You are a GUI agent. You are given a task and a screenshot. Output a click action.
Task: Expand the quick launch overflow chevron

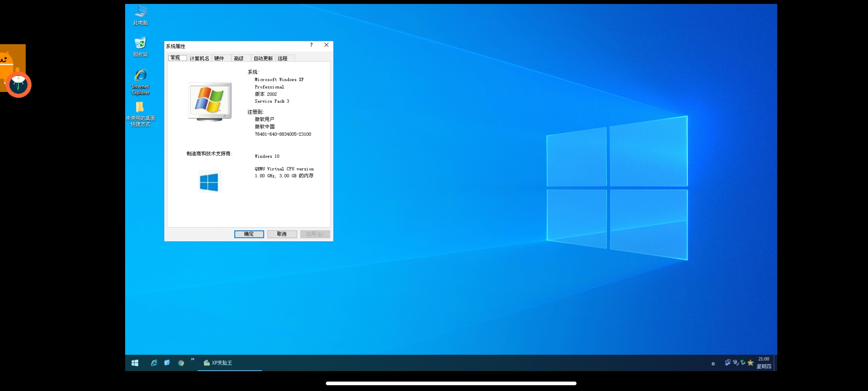(x=193, y=359)
